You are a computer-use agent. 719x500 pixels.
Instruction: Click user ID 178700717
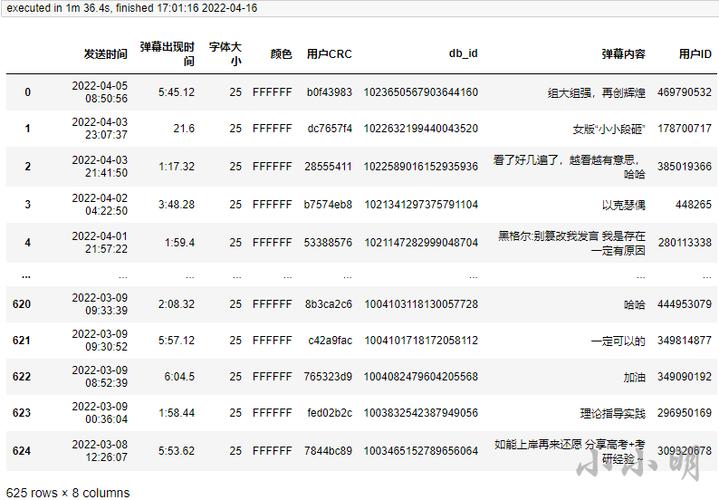[x=684, y=128]
